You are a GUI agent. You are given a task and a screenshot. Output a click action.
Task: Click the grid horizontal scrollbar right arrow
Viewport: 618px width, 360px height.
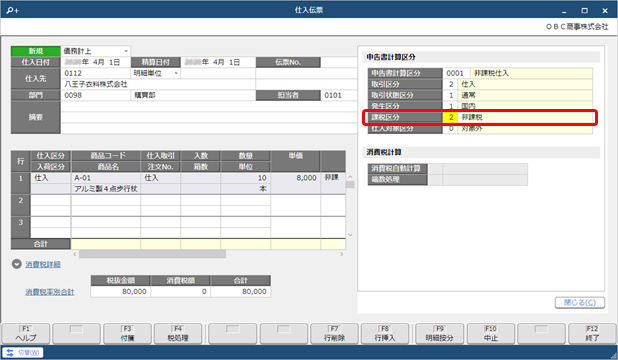pos(342,254)
